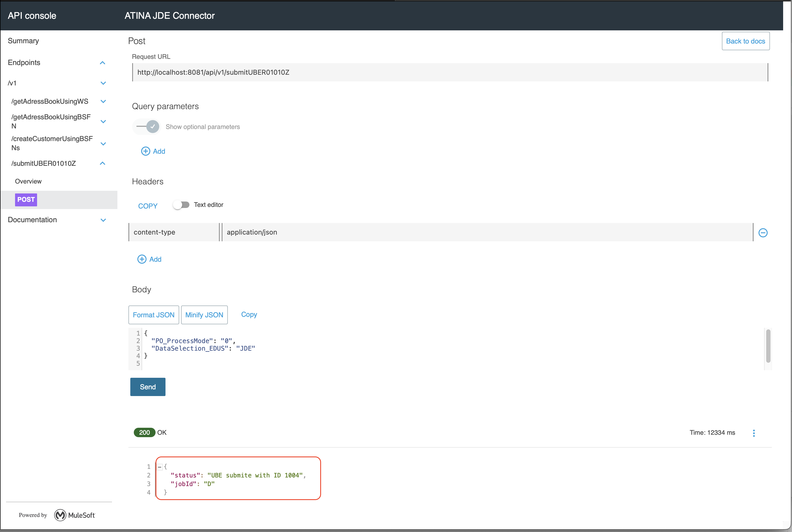Expand the /getAdressBookUsingWS endpoint
Viewport: 792px width, 532px height.
pyautogui.click(x=103, y=102)
